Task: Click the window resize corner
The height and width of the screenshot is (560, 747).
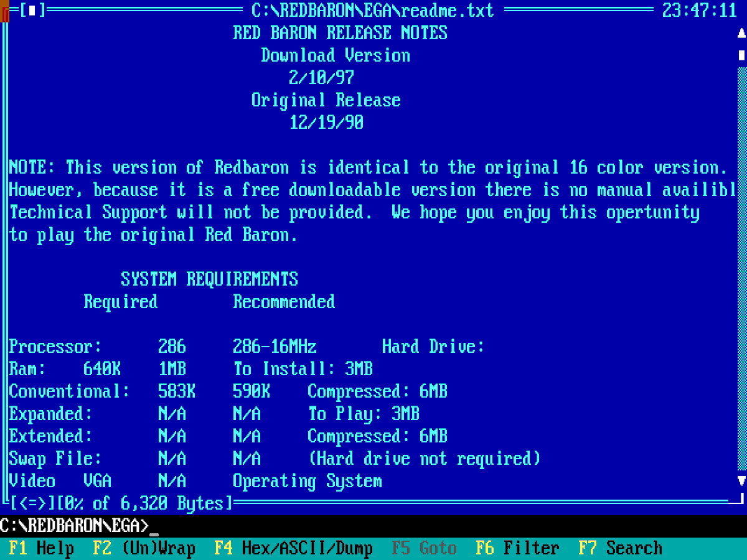Action: [x=737, y=499]
